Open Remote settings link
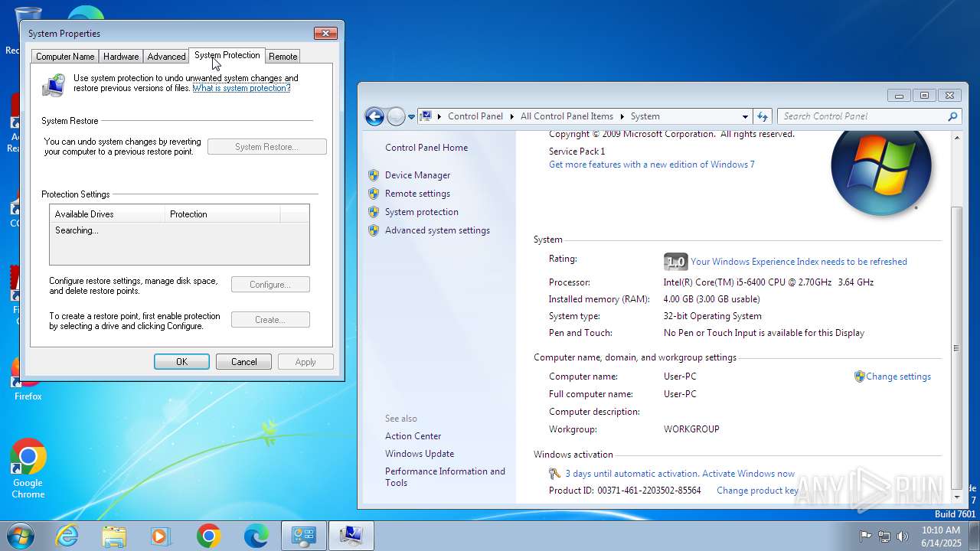980x551 pixels. pyautogui.click(x=417, y=194)
